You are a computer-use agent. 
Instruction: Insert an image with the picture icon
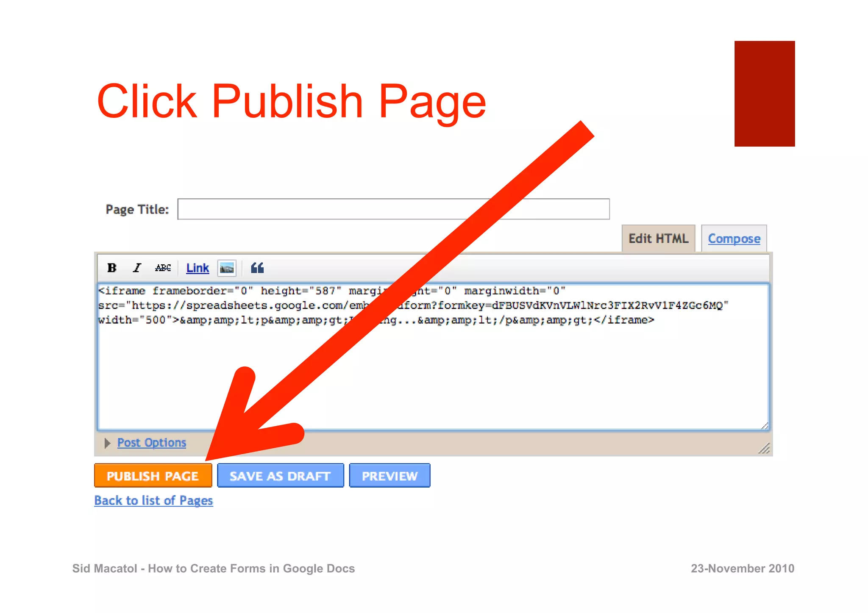click(227, 268)
